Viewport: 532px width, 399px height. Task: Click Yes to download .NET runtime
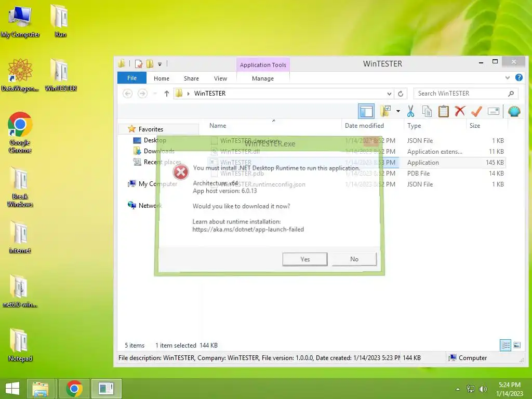pos(304,259)
